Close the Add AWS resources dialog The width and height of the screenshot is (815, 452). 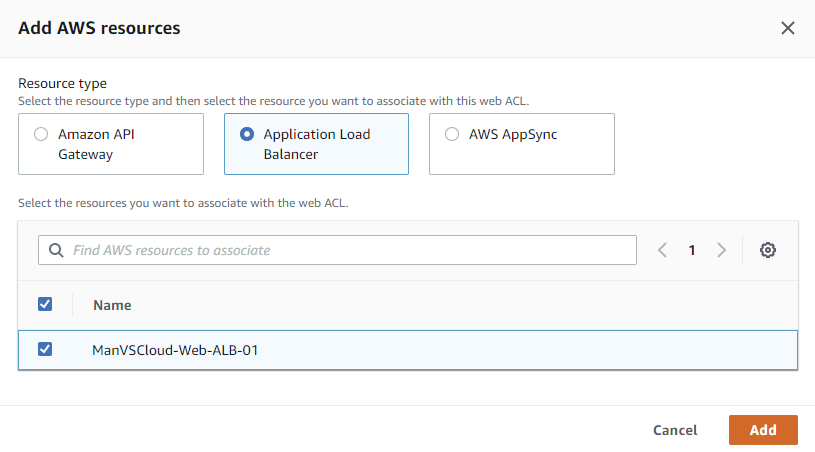click(787, 28)
